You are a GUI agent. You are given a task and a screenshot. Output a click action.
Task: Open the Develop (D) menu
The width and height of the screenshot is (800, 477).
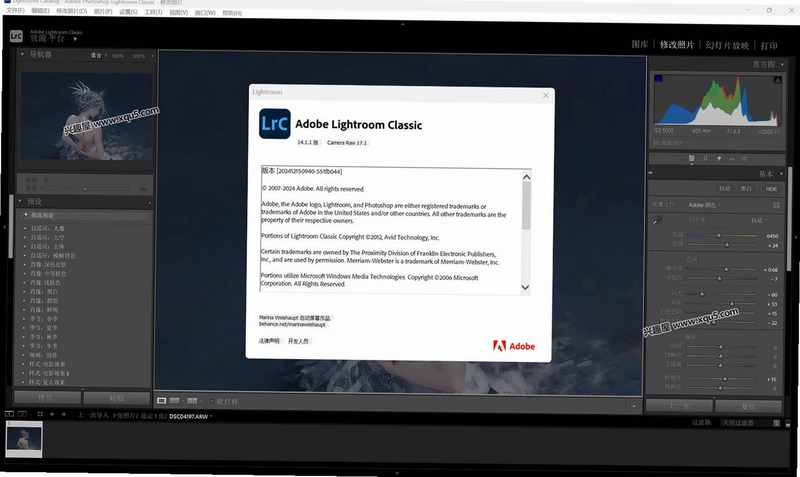[71, 11]
